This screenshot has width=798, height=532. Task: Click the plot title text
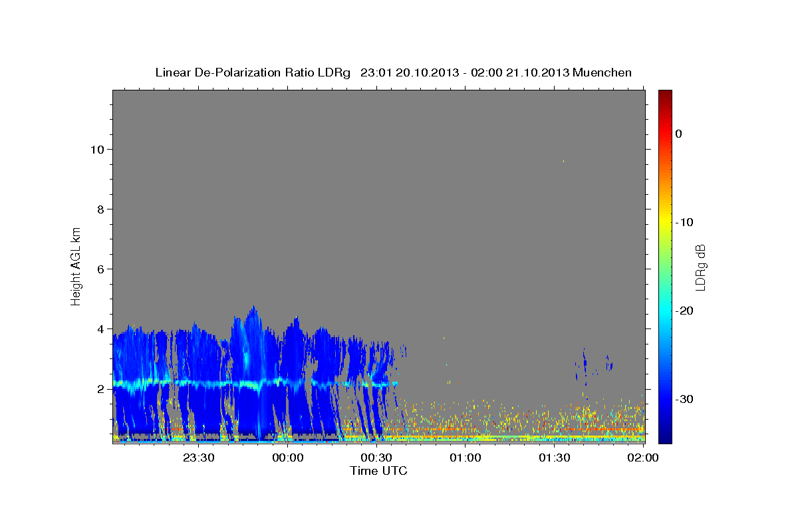pos(394,72)
